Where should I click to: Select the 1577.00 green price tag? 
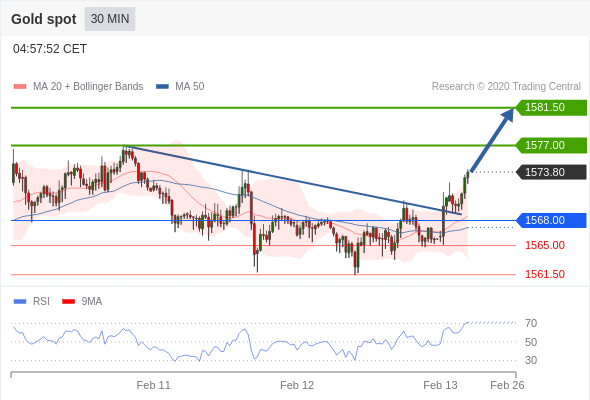551,145
